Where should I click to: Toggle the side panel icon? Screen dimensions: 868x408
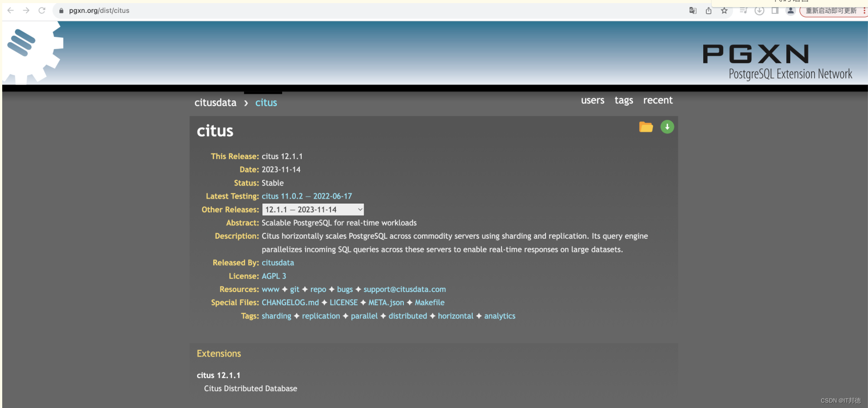(x=775, y=11)
